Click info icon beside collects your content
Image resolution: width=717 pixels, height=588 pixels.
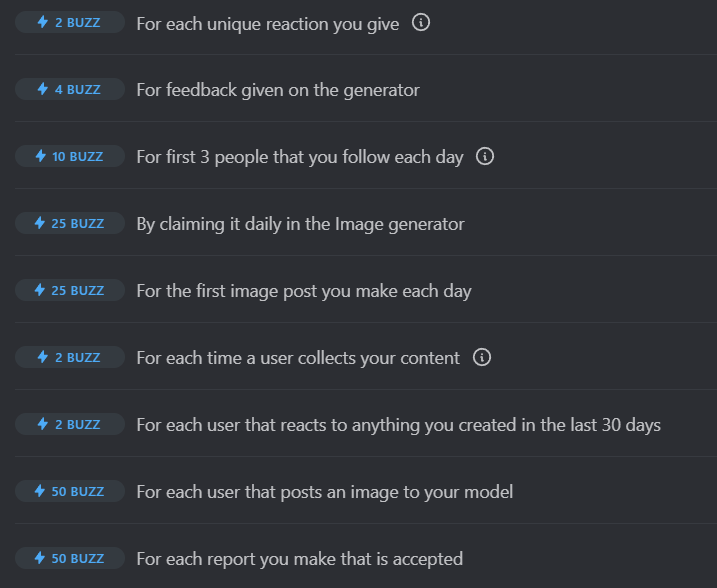pyautogui.click(x=482, y=357)
